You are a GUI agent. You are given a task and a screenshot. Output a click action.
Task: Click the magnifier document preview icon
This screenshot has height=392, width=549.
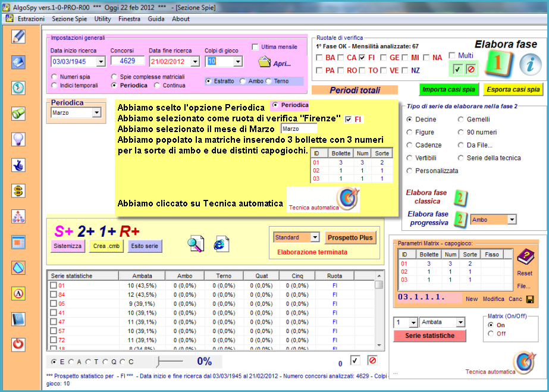(196, 244)
